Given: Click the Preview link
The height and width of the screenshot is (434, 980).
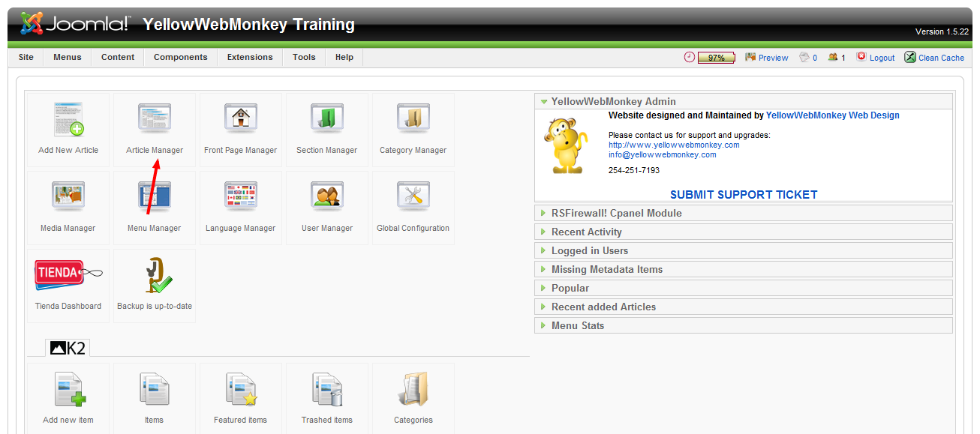Looking at the screenshot, I should 773,58.
